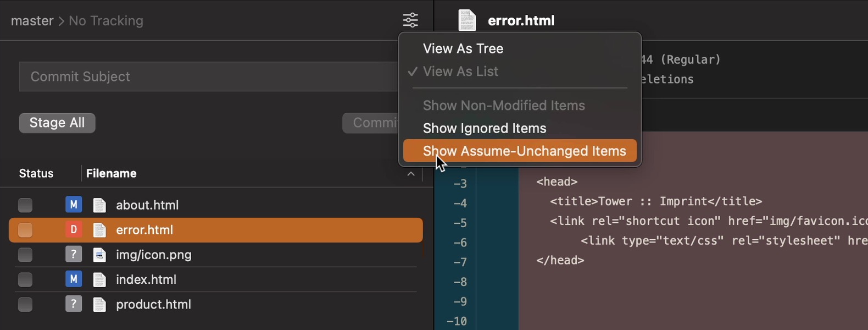Open the master branch breadcrumb
Viewport: 868px width, 330px height.
tap(32, 21)
